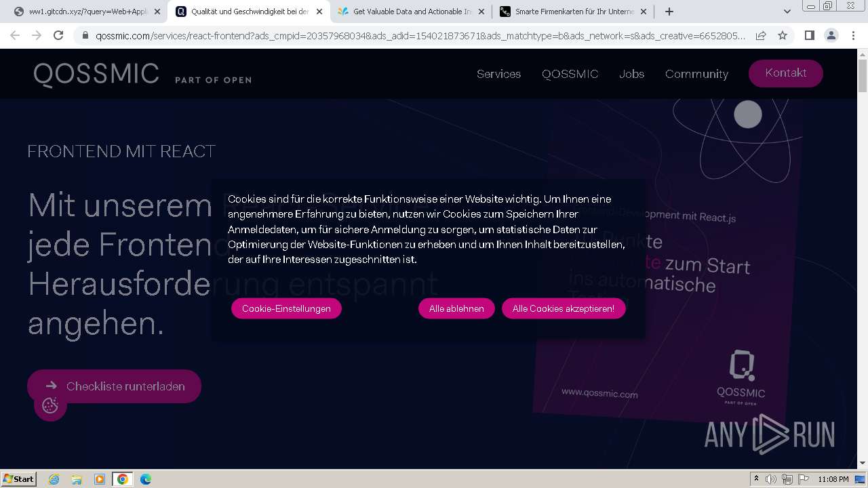Show hidden system tray icons

[756, 479]
